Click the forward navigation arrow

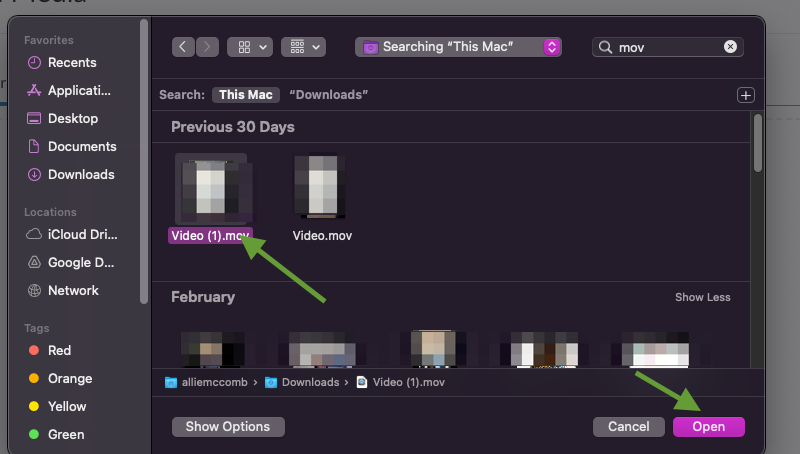click(208, 47)
